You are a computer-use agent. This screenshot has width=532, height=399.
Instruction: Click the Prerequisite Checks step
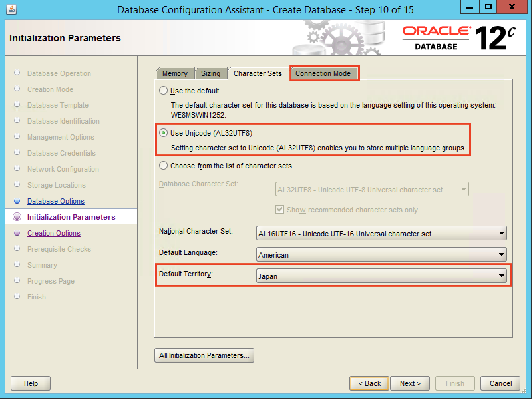pos(59,249)
